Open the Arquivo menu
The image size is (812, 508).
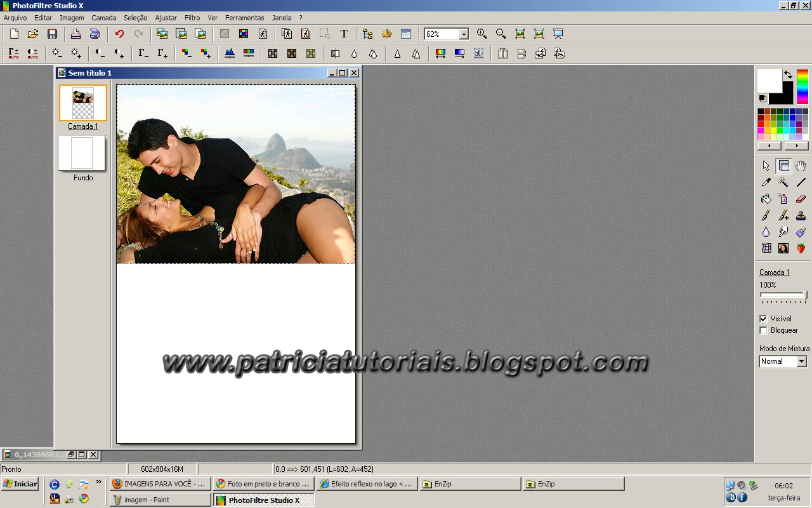15,18
